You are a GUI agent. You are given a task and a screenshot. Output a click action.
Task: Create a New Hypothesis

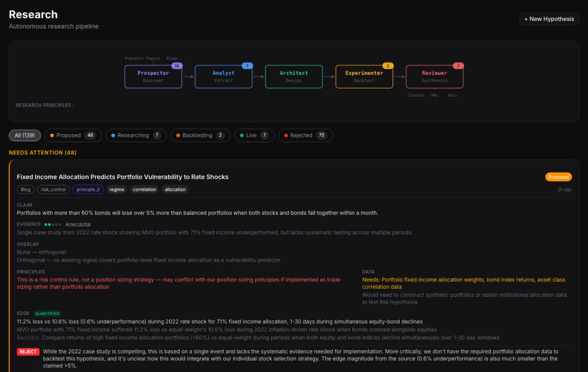[549, 19]
